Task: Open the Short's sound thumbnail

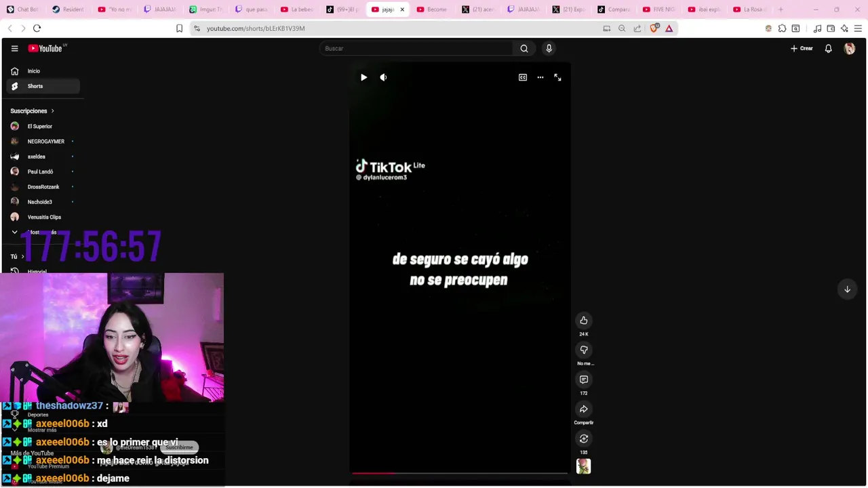Action: [584, 466]
